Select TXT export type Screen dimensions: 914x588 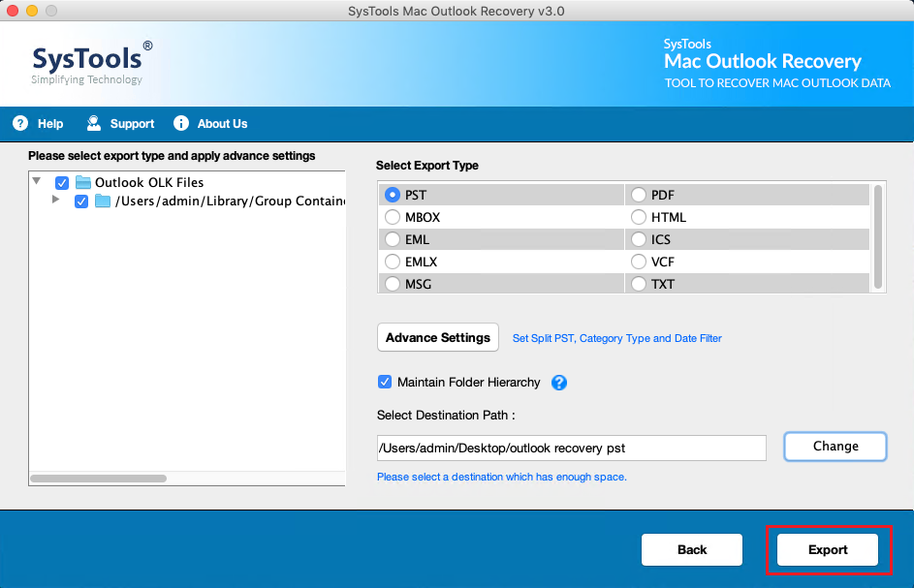coord(639,284)
